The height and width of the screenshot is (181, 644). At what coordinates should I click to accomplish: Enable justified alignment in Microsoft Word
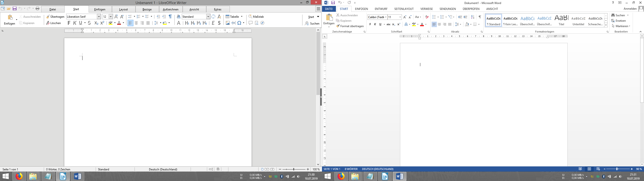tap(450, 24)
